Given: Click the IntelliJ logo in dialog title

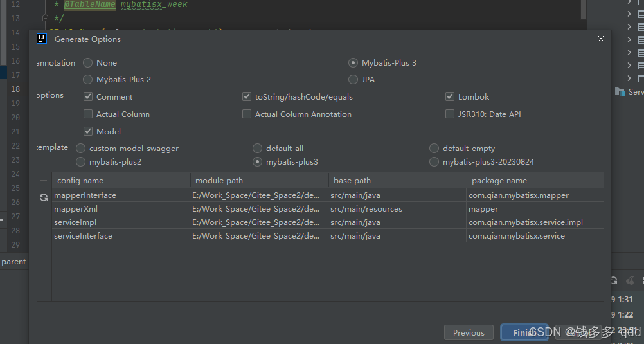Looking at the screenshot, I should 42,39.
